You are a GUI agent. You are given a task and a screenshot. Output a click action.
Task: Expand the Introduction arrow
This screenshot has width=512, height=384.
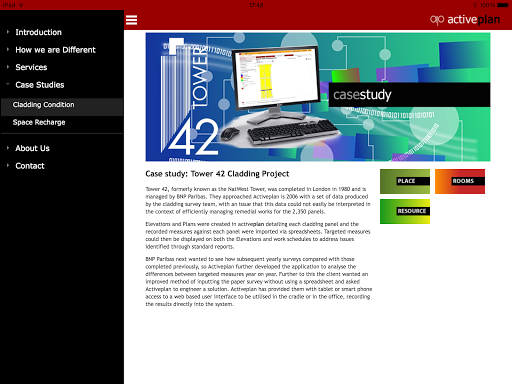[x=8, y=32]
